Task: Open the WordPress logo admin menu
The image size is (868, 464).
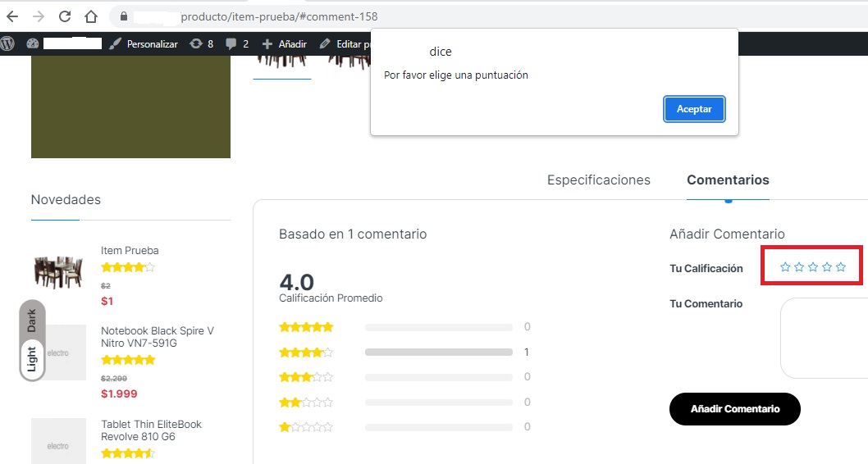Action: tap(7, 43)
